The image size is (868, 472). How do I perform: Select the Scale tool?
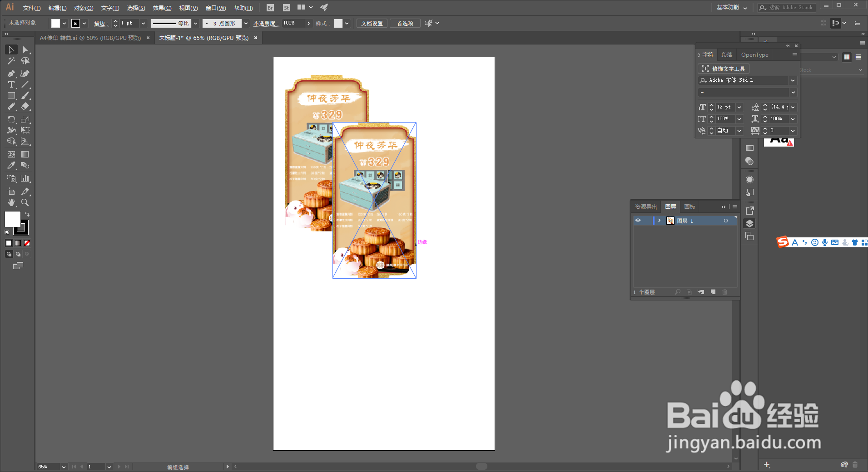tap(25, 119)
